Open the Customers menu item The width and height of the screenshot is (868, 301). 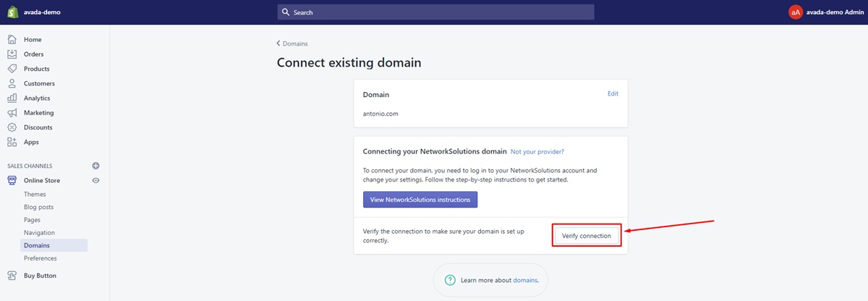[x=39, y=83]
